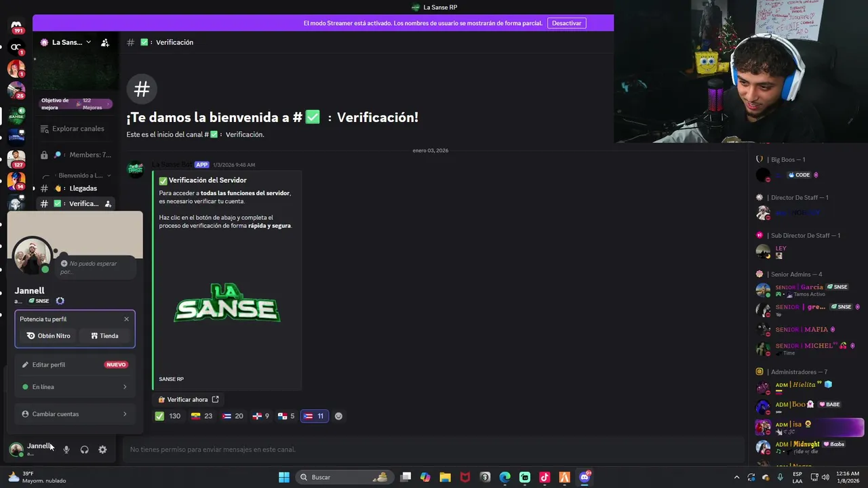The width and height of the screenshot is (868, 488).
Task: Open Discord direct messages home icon
Action: [16, 26]
